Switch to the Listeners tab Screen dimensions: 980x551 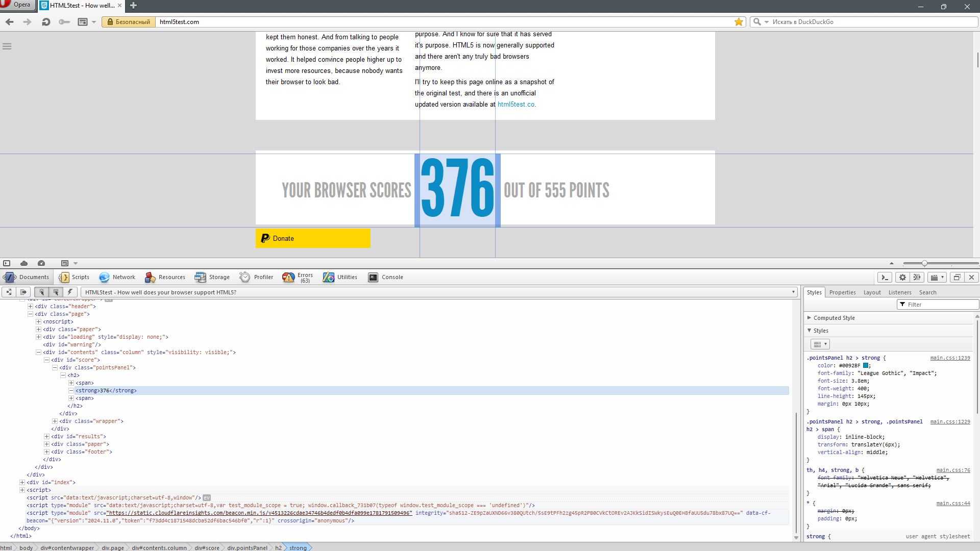point(899,292)
